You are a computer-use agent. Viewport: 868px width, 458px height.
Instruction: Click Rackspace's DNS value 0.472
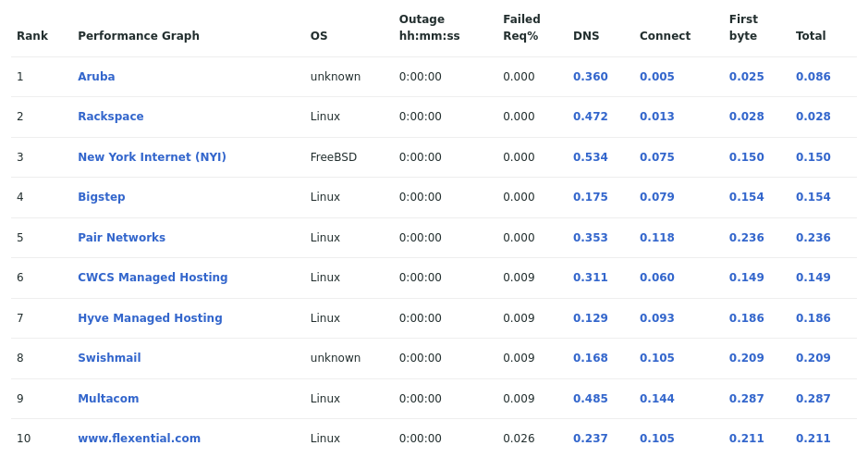[590, 117]
